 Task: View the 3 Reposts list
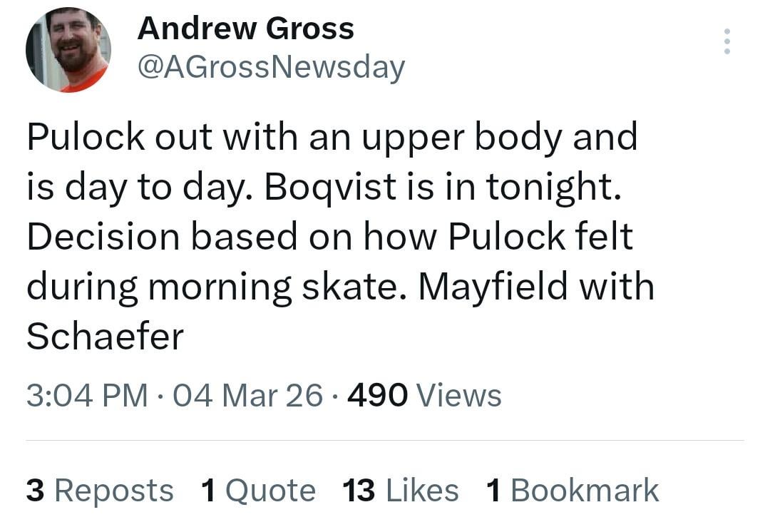[x=100, y=491]
